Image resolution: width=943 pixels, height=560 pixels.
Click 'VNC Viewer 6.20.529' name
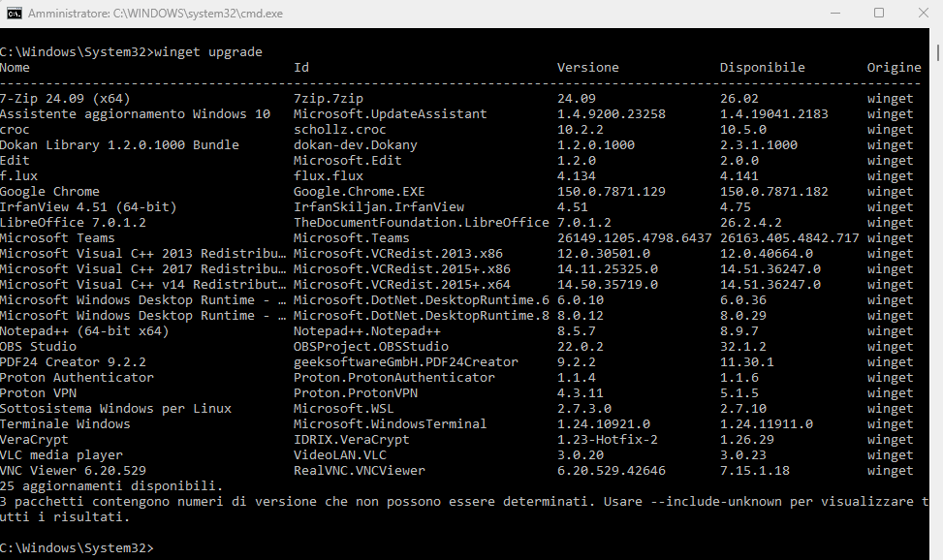point(73,471)
